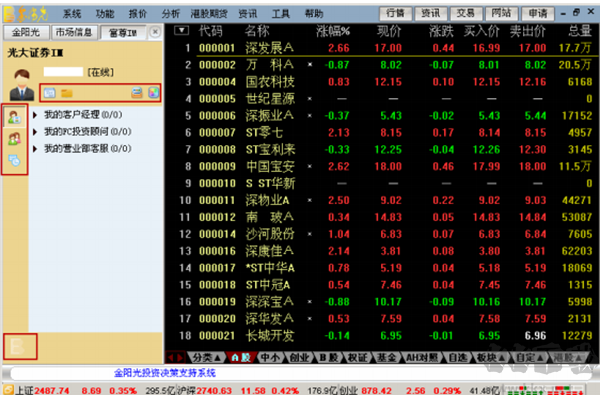This screenshot has height=395, width=600.
Task: Click the 资讯 button next to 行情
Action: [431, 13]
